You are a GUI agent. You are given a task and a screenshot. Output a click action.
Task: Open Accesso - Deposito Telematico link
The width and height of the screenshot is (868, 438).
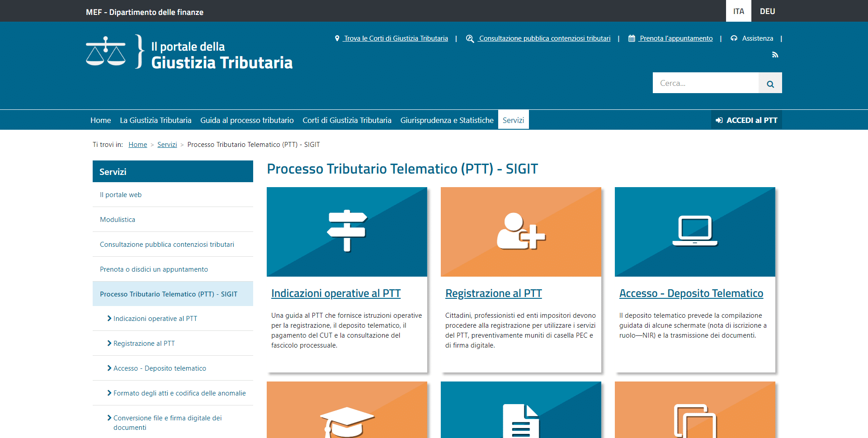pyautogui.click(x=691, y=293)
